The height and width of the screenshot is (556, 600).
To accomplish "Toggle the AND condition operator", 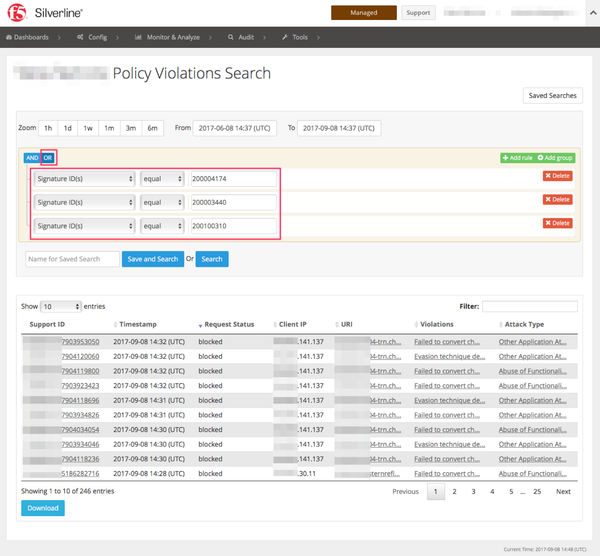I will click(x=31, y=157).
